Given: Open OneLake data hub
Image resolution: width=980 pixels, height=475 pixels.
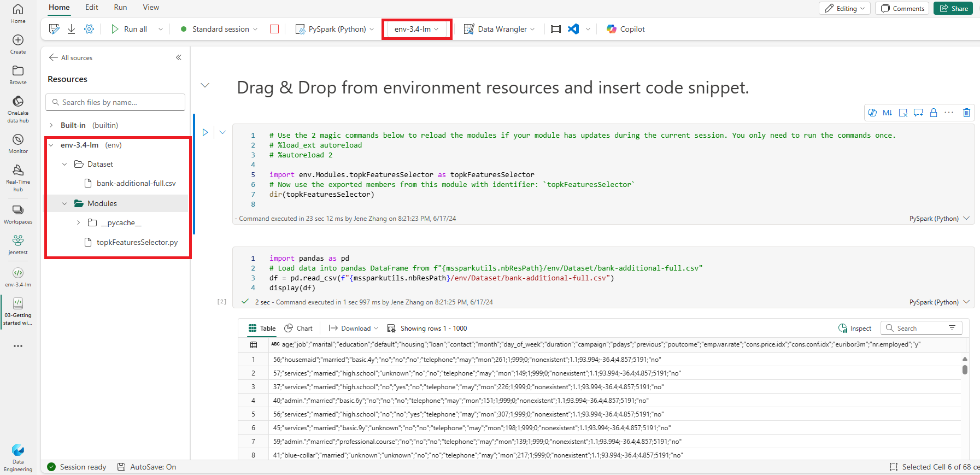Looking at the screenshot, I should (18, 109).
